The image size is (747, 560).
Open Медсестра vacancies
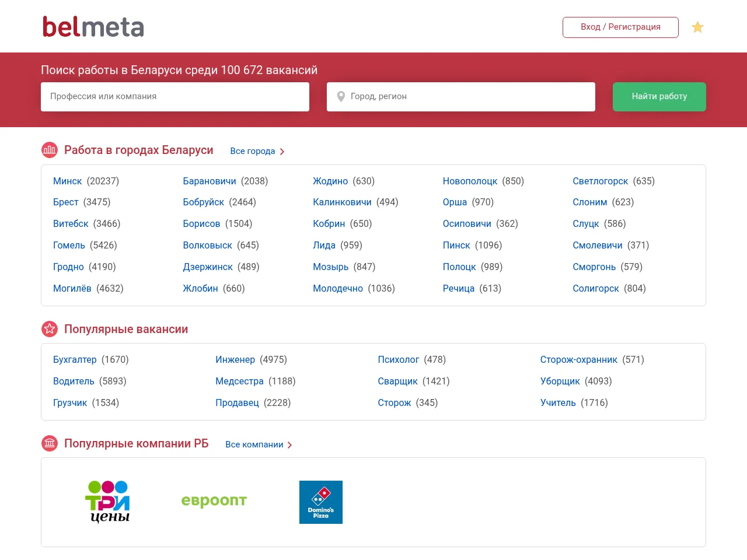point(239,381)
